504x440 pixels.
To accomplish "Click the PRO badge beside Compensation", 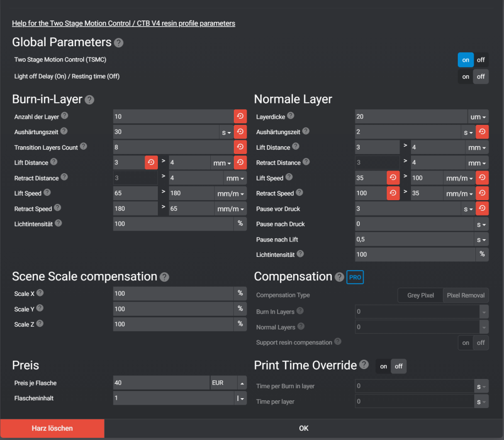I will [355, 278].
